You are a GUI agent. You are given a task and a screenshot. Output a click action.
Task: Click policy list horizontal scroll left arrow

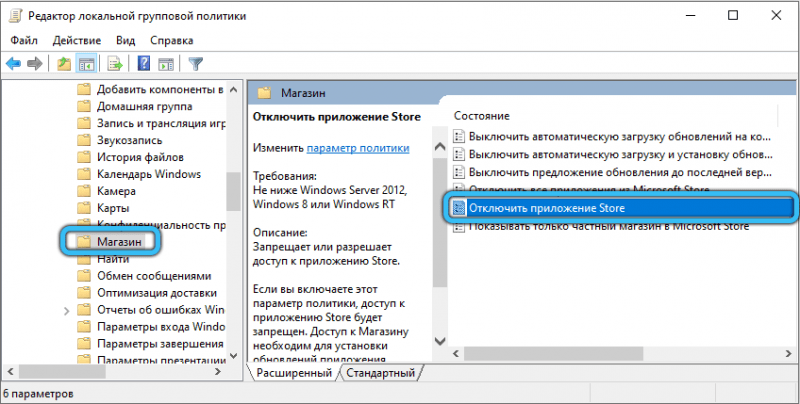point(456,353)
